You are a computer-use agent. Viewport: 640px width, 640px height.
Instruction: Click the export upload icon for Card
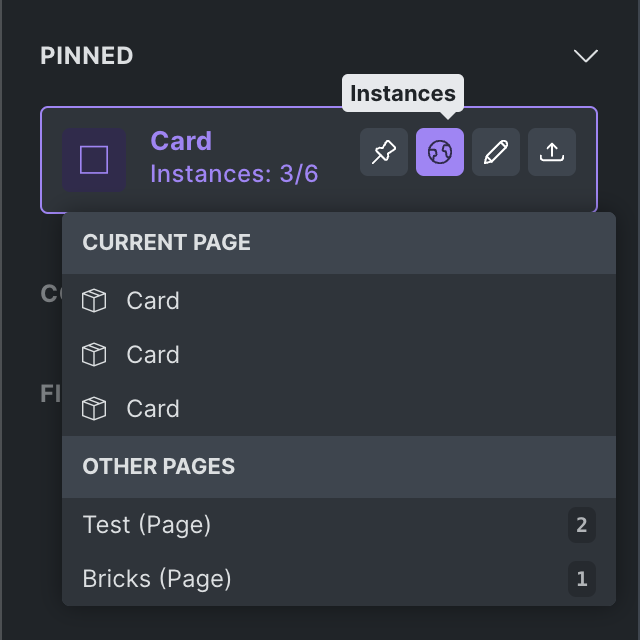click(x=552, y=152)
